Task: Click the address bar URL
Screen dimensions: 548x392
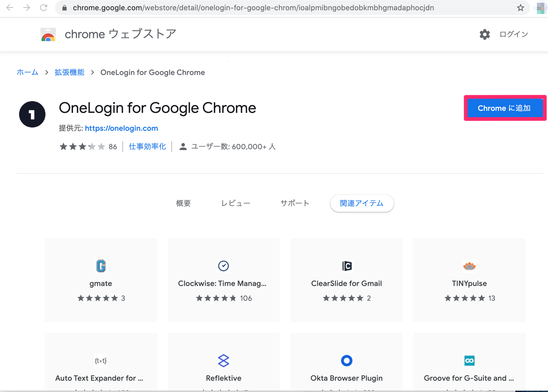Action: pyautogui.click(x=253, y=8)
